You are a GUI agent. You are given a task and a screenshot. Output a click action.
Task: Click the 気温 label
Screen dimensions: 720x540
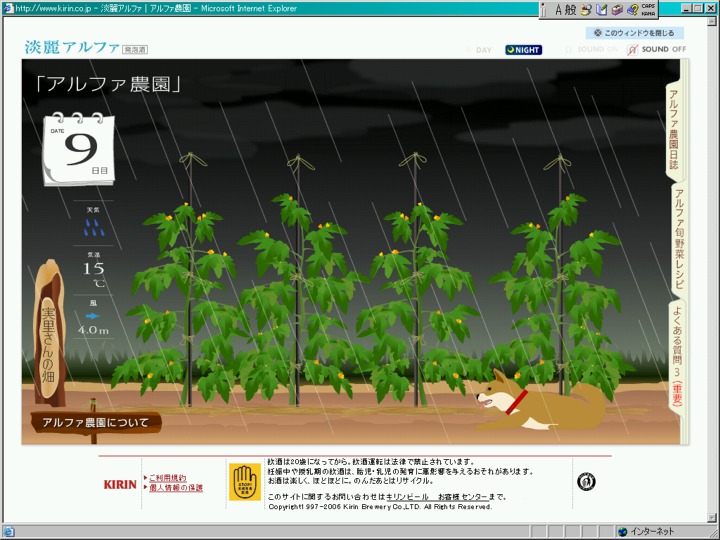tap(94, 254)
